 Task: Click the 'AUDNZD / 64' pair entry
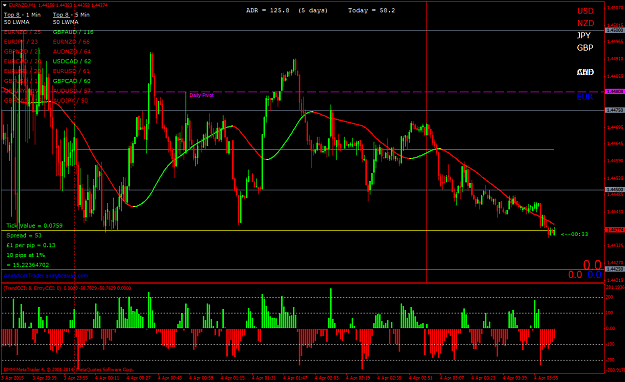point(72,51)
